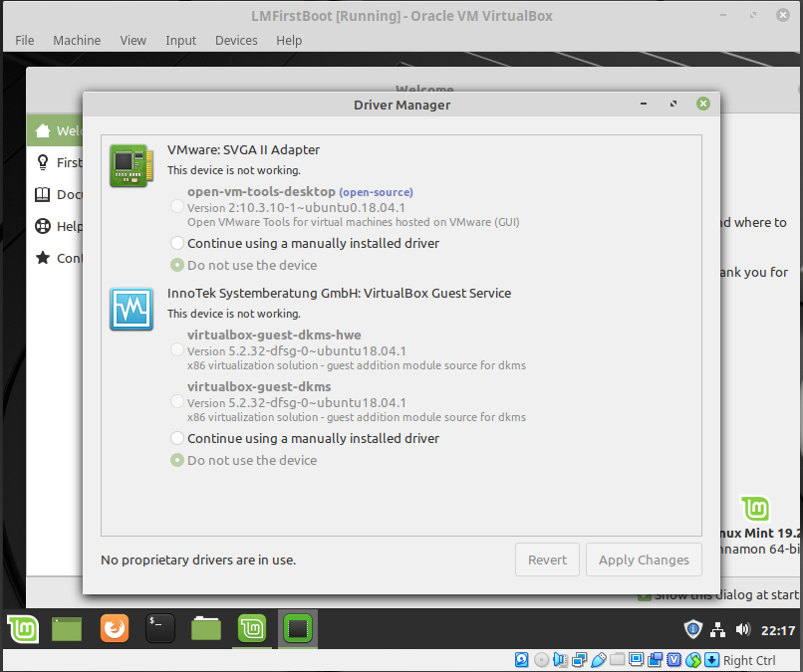
Task: Click the Welcome home icon in sidebar
Action: [43, 131]
